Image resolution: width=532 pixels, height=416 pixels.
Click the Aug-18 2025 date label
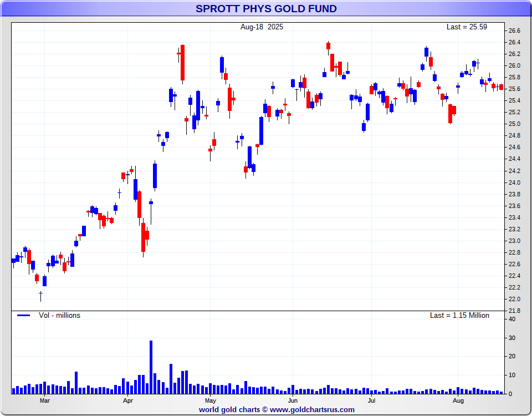262,27
